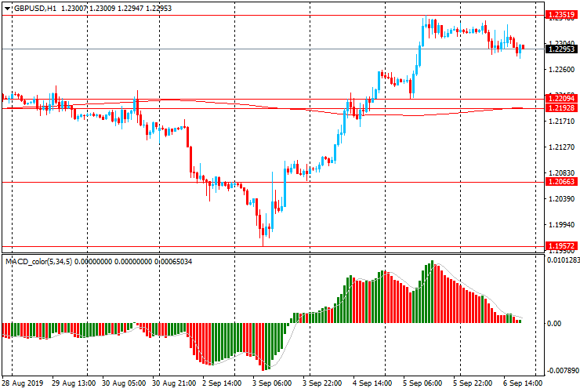Click the GBPUSD,H1 chart title

click(35, 8)
